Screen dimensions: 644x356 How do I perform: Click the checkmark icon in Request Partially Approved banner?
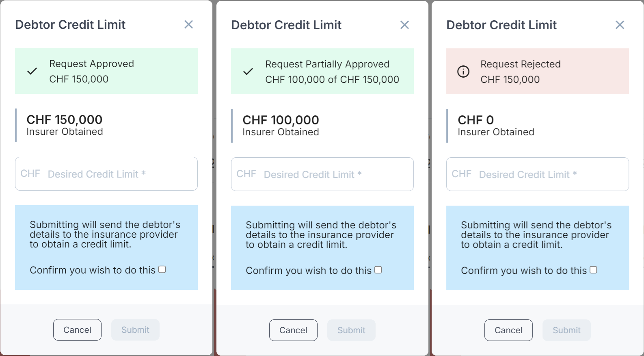pyautogui.click(x=247, y=72)
